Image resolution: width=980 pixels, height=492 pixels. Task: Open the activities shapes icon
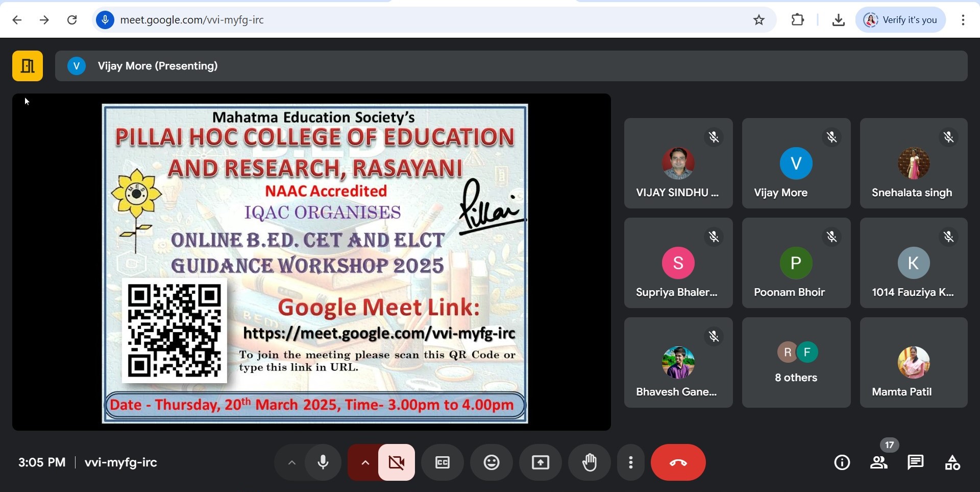point(952,463)
